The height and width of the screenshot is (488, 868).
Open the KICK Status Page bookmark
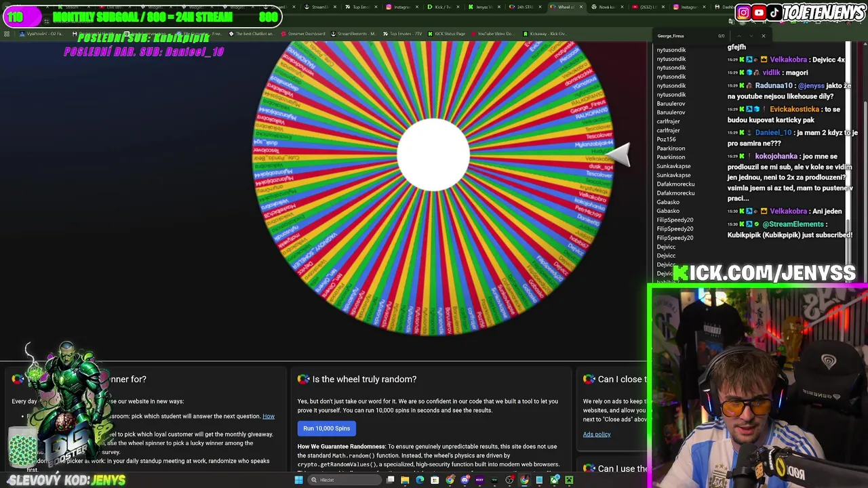(448, 34)
